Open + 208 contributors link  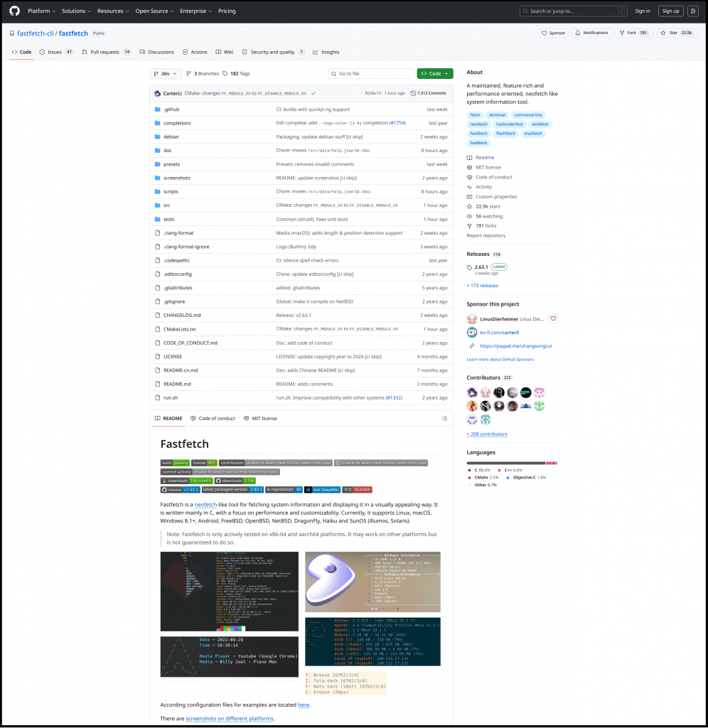coord(486,434)
